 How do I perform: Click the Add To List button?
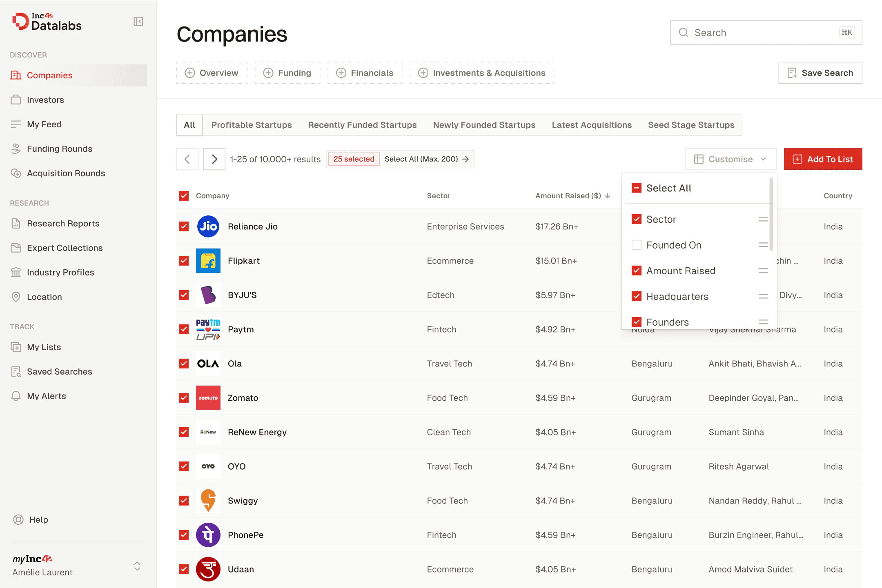[823, 159]
